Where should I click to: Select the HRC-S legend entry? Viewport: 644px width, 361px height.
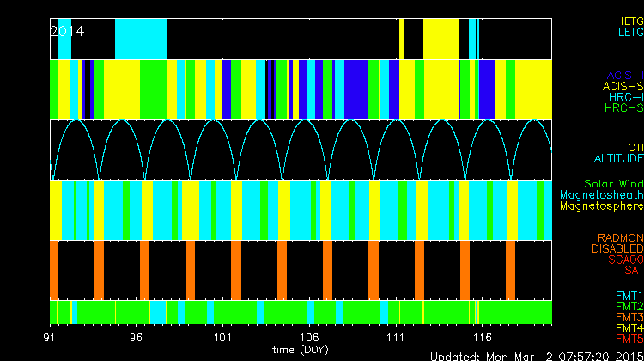click(623, 108)
